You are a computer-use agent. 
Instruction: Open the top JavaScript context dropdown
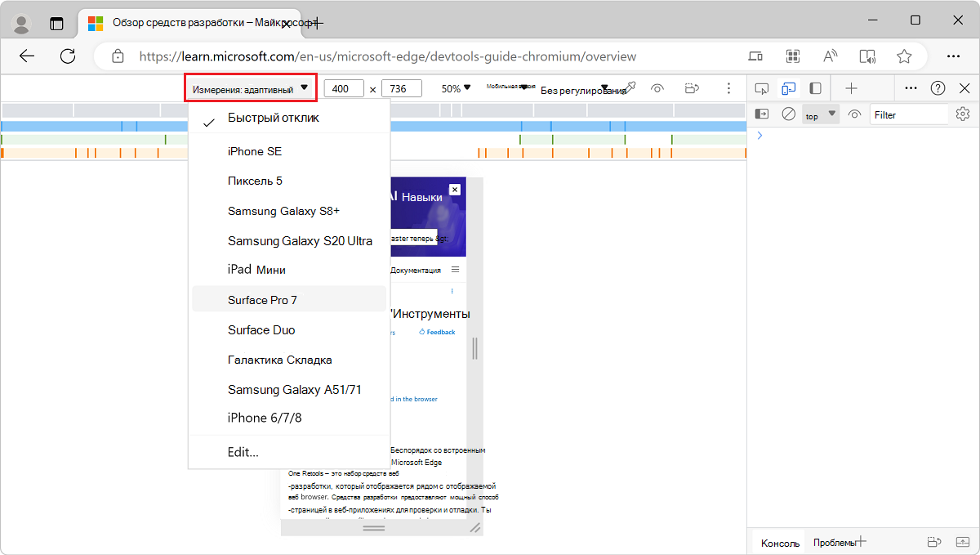coord(821,114)
